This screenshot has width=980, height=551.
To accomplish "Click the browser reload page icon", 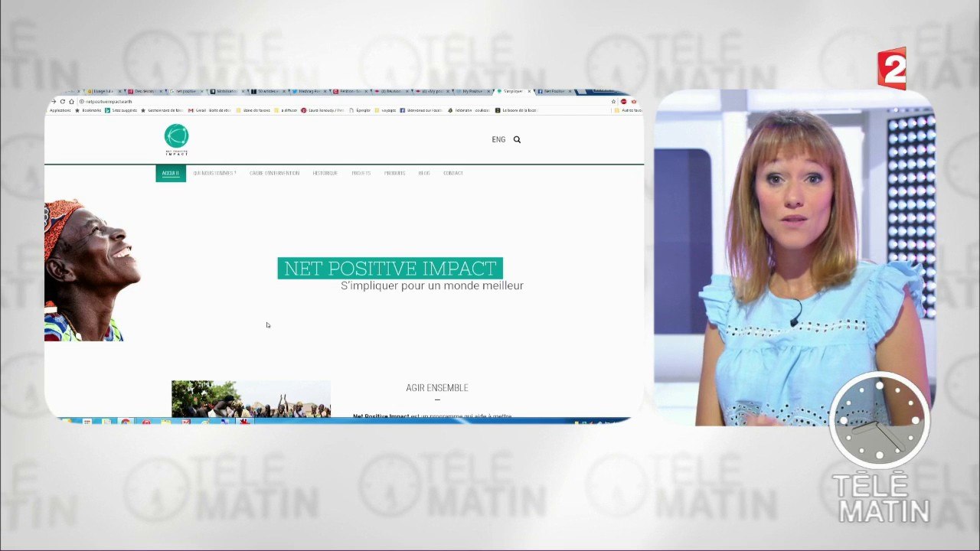I will (x=62, y=101).
